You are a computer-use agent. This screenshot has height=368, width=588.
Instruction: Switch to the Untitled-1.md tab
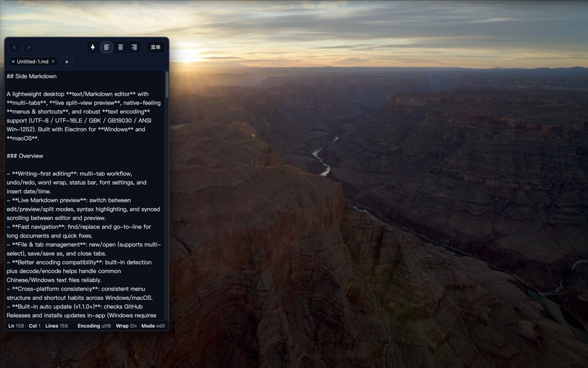32,61
